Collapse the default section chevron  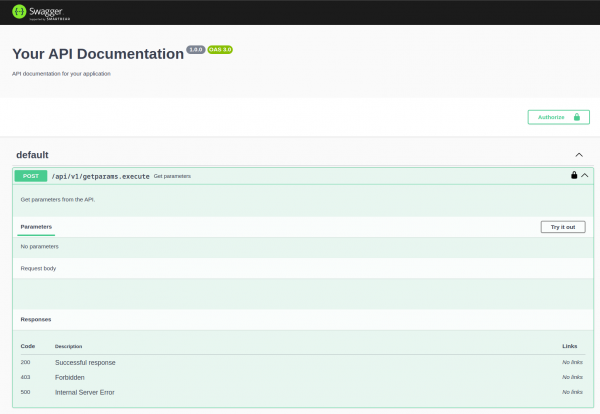579,155
